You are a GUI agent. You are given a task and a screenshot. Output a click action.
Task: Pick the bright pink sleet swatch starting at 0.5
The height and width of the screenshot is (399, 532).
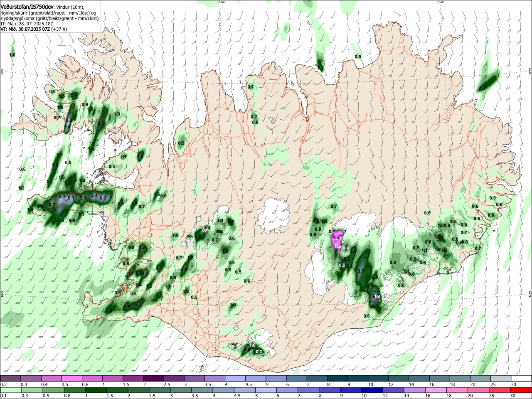(x=71, y=379)
